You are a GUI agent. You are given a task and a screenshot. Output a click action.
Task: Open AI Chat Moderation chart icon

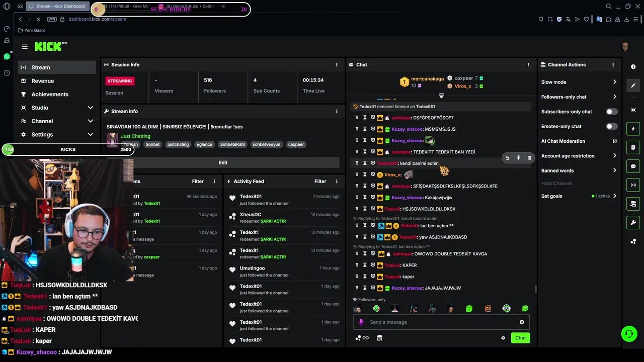tap(615, 141)
